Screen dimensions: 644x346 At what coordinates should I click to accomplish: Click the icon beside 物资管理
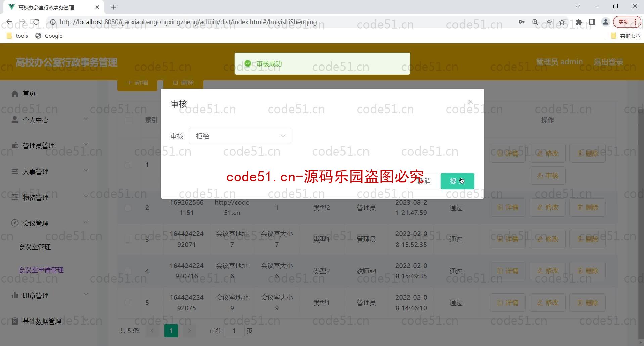[15, 197]
